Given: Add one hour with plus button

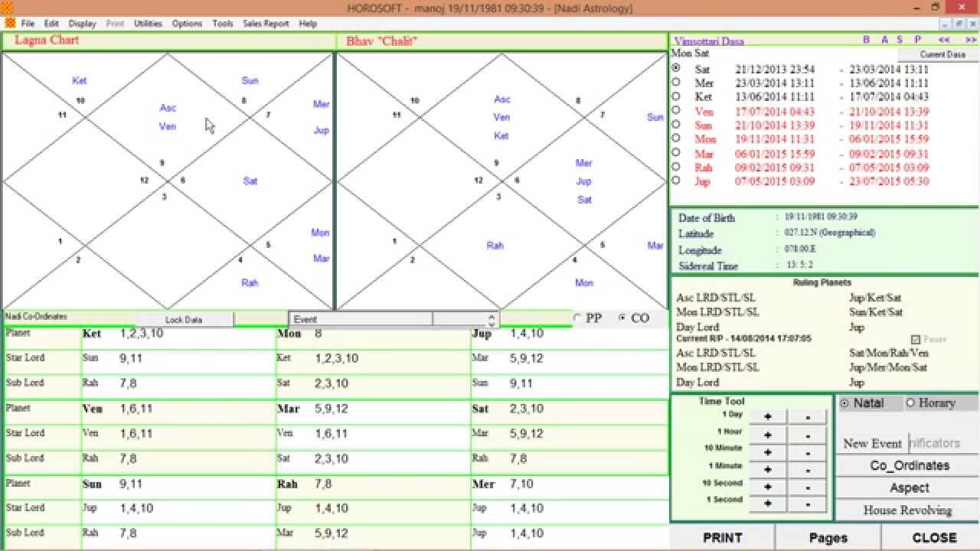Looking at the screenshot, I should pyautogui.click(x=768, y=435).
